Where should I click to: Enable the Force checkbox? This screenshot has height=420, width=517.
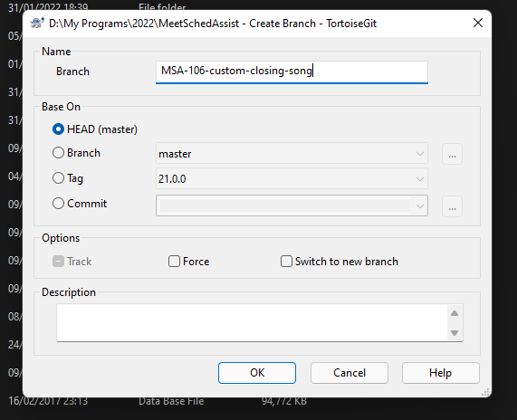[x=174, y=262]
